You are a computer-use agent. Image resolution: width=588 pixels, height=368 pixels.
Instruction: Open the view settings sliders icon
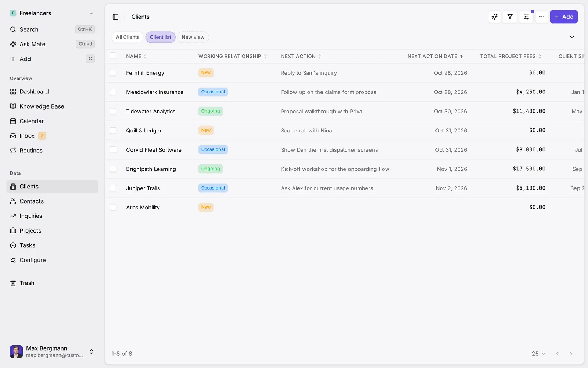click(x=526, y=17)
